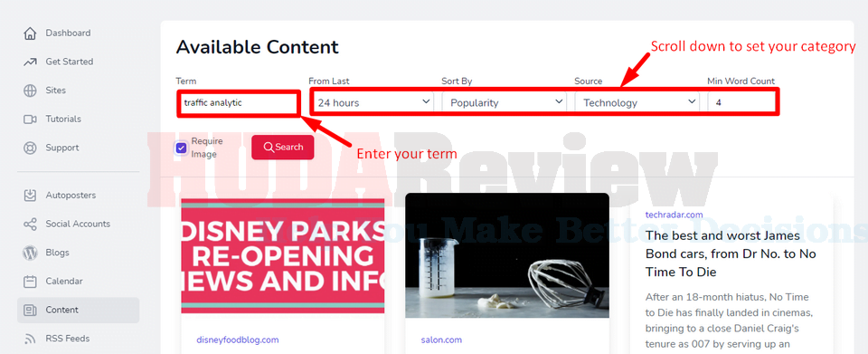The width and height of the screenshot is (868, 354).
Task: Focus the Term input field
Action: 239,103
